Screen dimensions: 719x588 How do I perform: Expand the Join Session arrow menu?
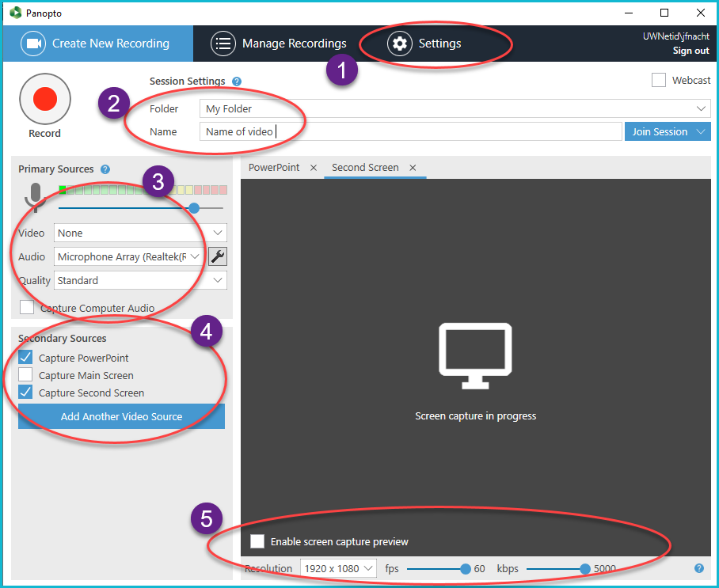click(701, 131)
